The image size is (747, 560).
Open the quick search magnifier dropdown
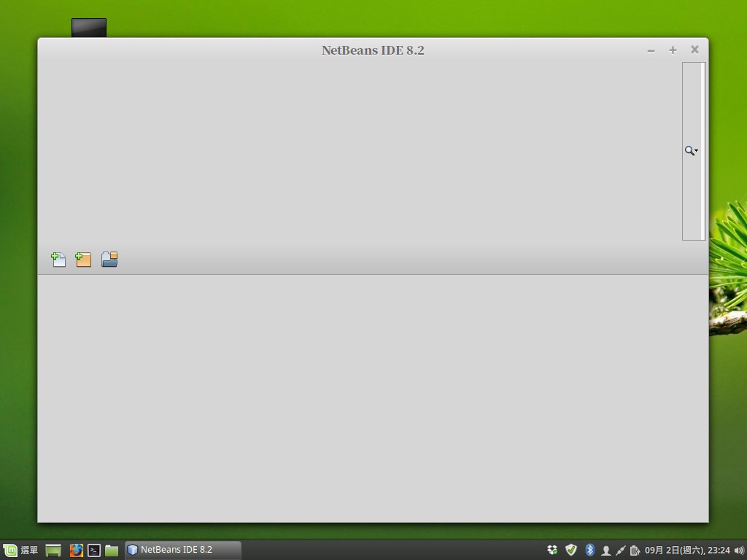(692, 151)
